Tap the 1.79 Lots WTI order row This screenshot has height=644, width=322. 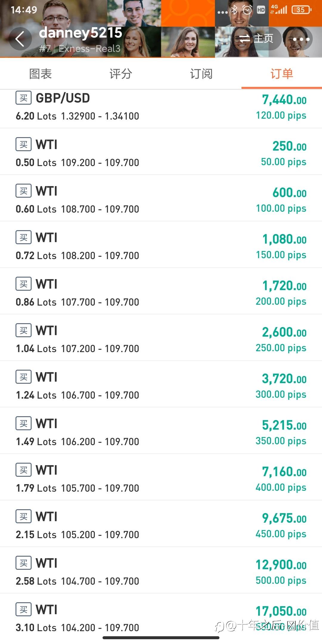coord(161,477)
